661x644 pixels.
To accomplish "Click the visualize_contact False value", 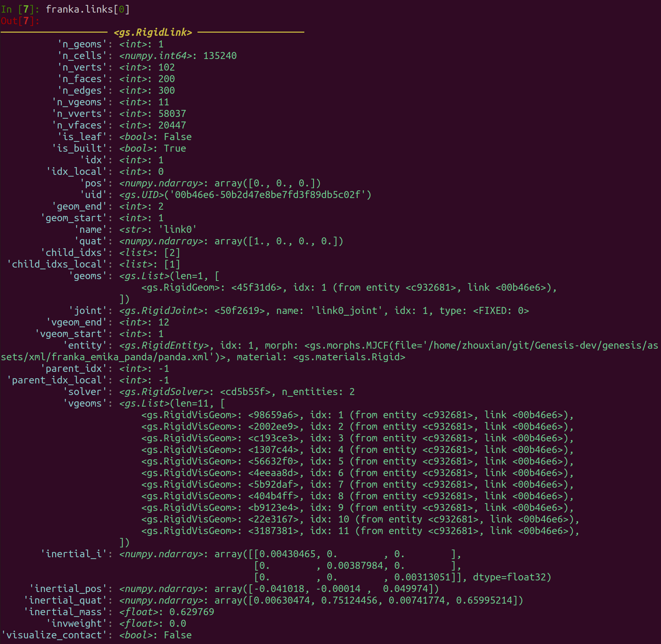I will tap(178, 635).
